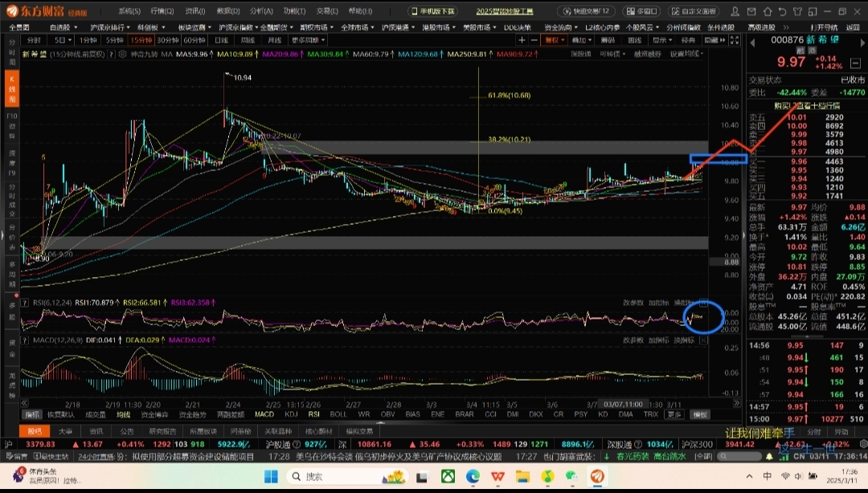
Task: Expand the 复权 dropdown
Action: 554,39
